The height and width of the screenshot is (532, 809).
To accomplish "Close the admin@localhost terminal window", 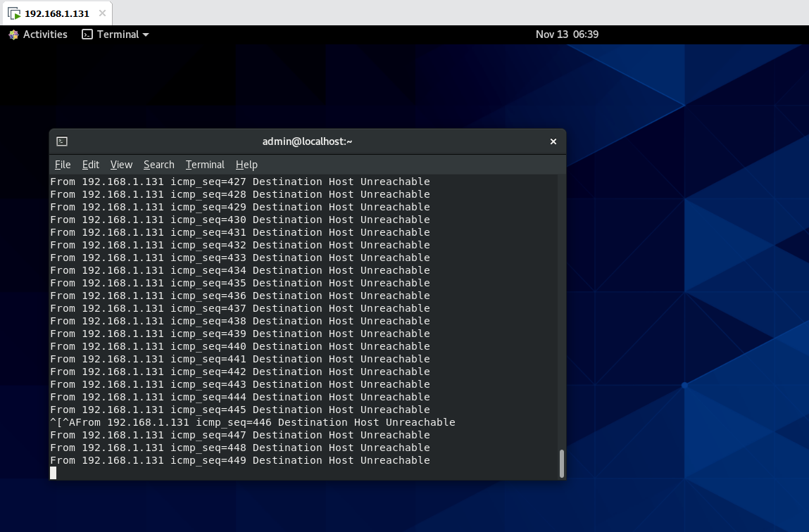I will tap(553, 141).
